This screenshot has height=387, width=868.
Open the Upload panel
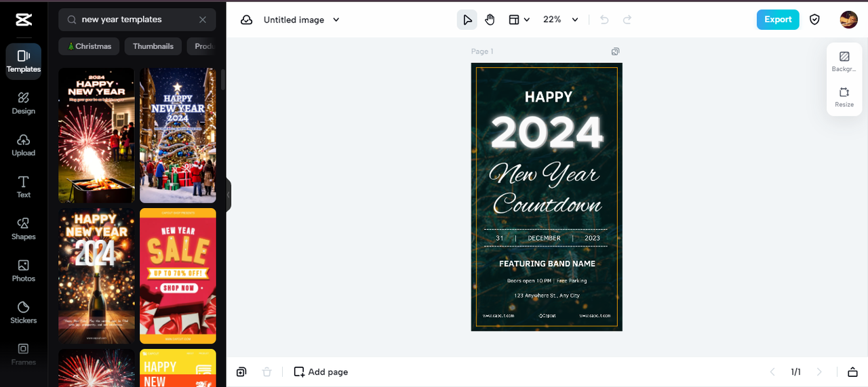[24, 145]
